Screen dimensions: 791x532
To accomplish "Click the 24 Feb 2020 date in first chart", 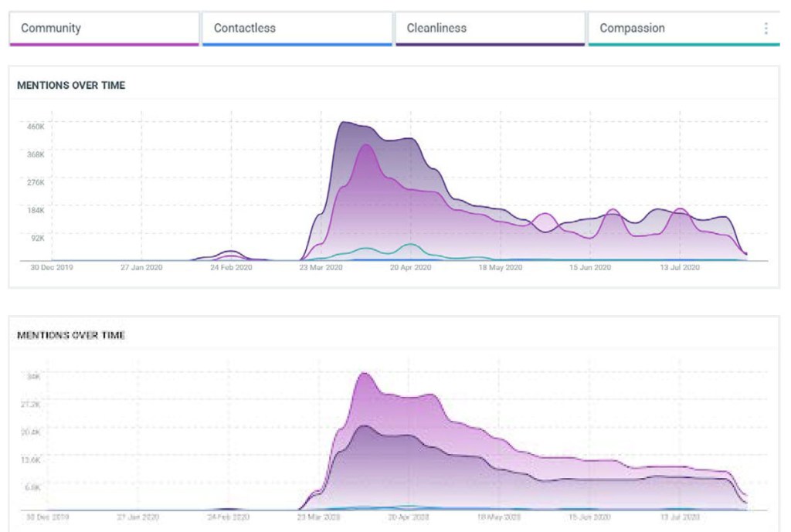I will 230,268.
